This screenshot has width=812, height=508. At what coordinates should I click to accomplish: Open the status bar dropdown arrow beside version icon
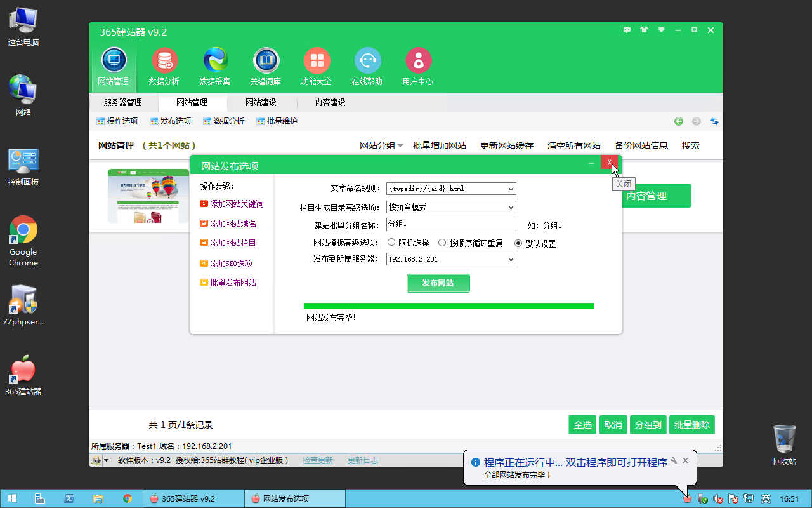106,460
